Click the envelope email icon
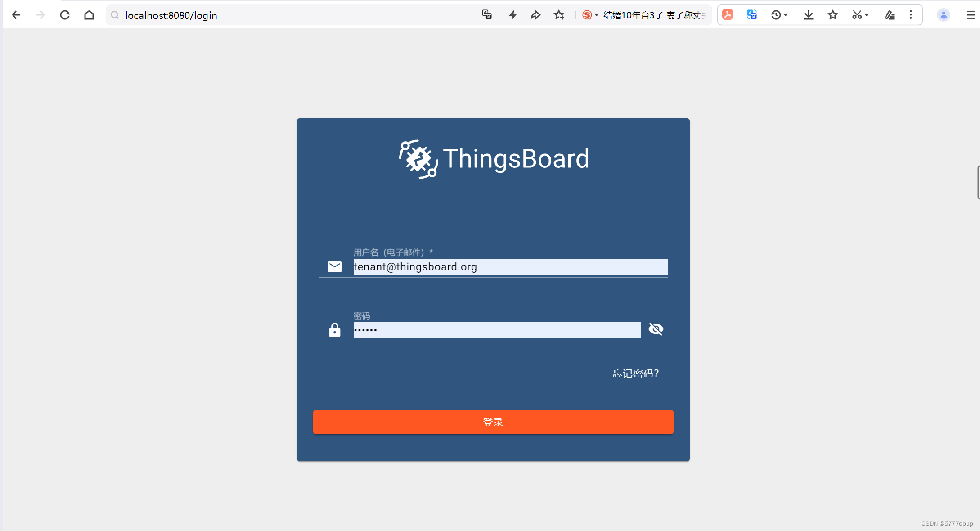This screenshot has width=980, height=531. click(x=335, y=267)
